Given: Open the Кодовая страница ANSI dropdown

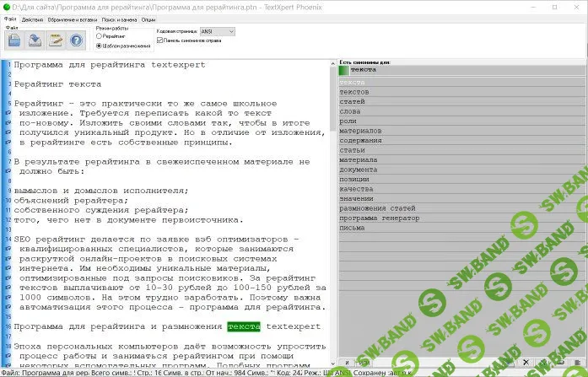Looking at the screenshot, I should [218, 31].
